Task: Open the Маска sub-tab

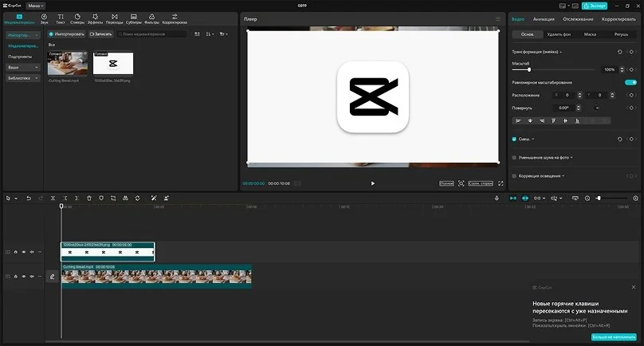Action: pos(590,34)
